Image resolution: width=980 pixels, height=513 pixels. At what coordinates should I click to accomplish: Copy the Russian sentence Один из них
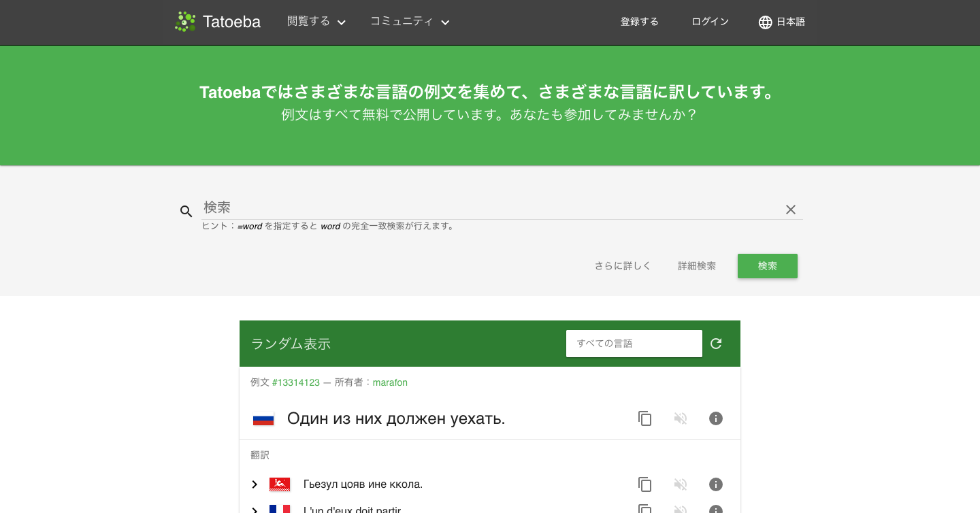click(645, 418)
